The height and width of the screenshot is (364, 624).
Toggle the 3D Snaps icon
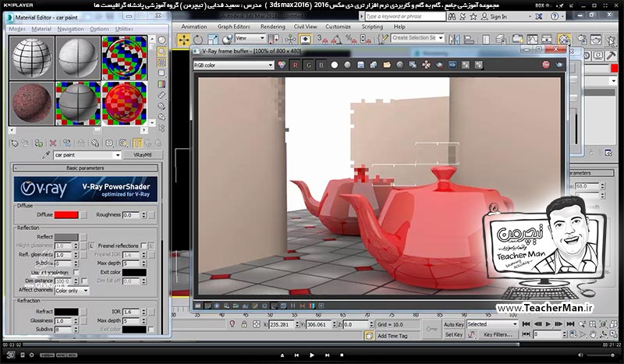pyautogui.click(x=322, y=39)
